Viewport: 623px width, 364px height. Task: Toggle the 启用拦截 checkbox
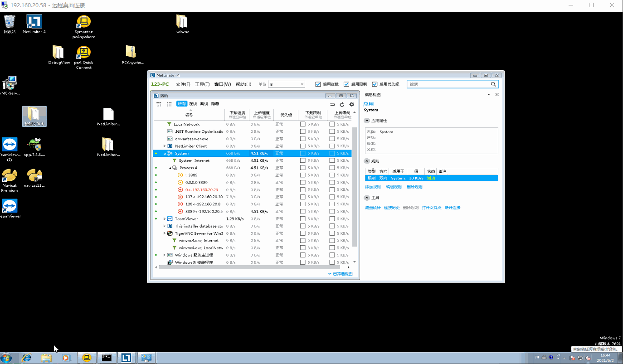pos(318,84)
